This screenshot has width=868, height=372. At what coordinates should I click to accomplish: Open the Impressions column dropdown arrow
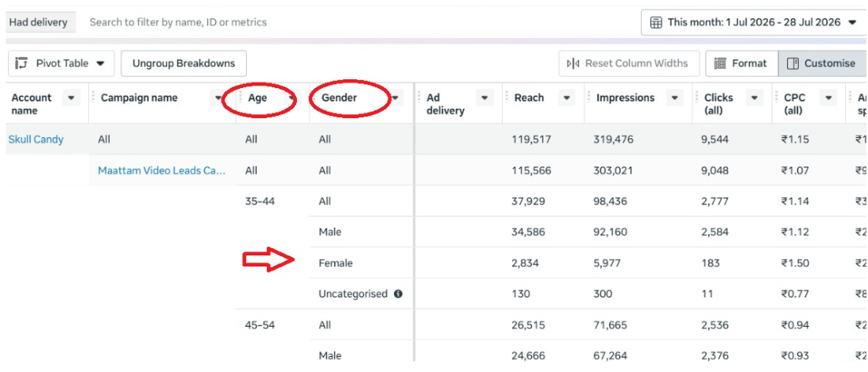coord(674,98)
